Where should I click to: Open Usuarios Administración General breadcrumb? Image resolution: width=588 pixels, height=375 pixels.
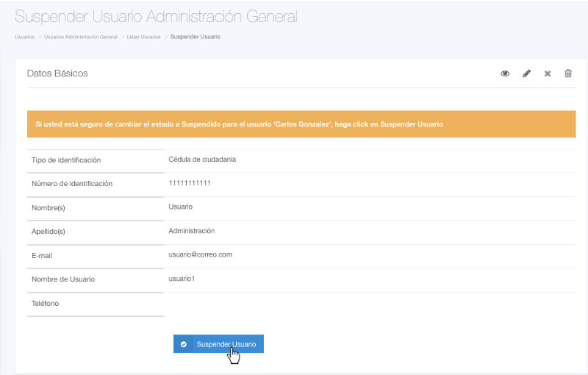(81, 37)
